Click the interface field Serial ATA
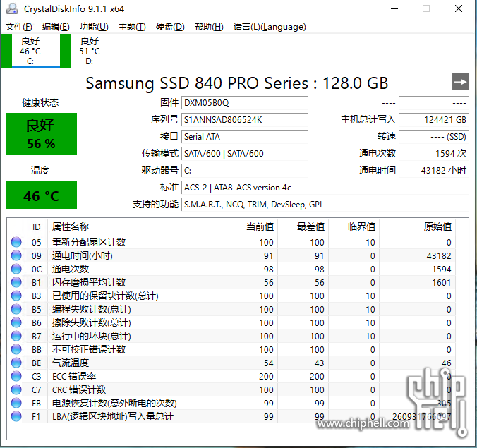The width and height of the screenshot is (477, 448). click(x=245, y=137)
